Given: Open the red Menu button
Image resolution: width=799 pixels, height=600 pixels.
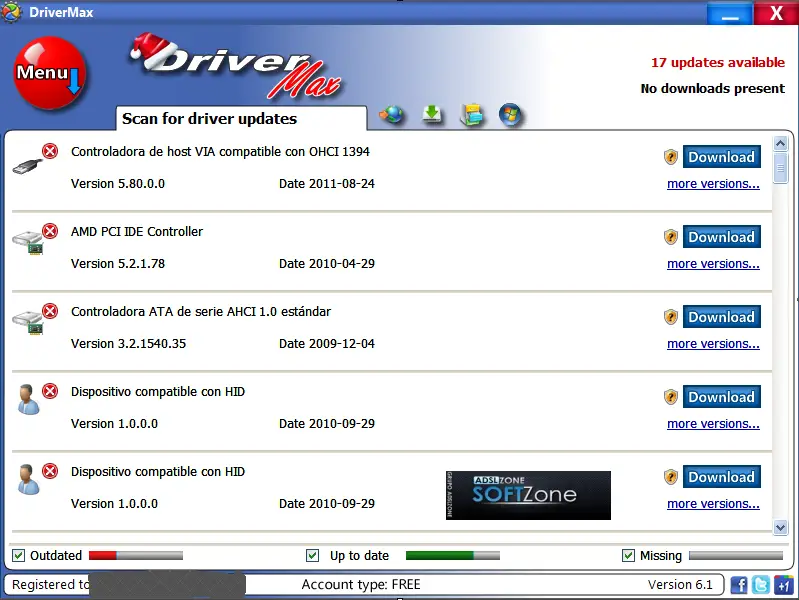Looking at the screenshot, I should (x=49, y=72).
